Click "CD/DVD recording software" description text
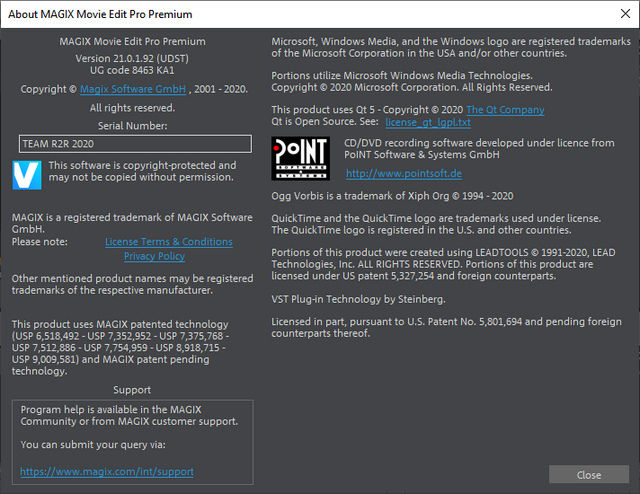The height and width of the screenshot is (494, 640). [x=479, y=149]
